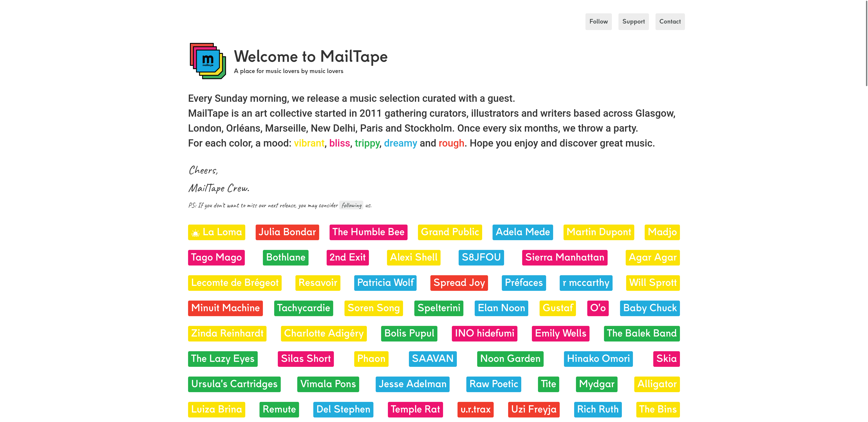Click the 'bliss' mood link
868x422 pixels.
pyautogui.click(x=340, y=143)
